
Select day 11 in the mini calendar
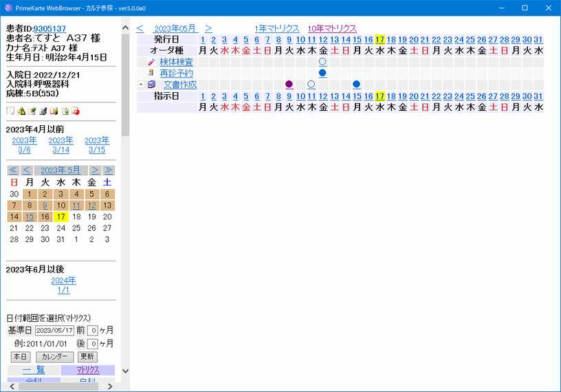coord(76,206)
